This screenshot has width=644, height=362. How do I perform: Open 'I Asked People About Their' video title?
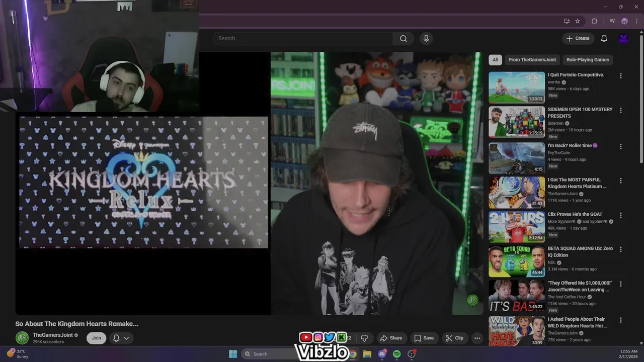577,322
